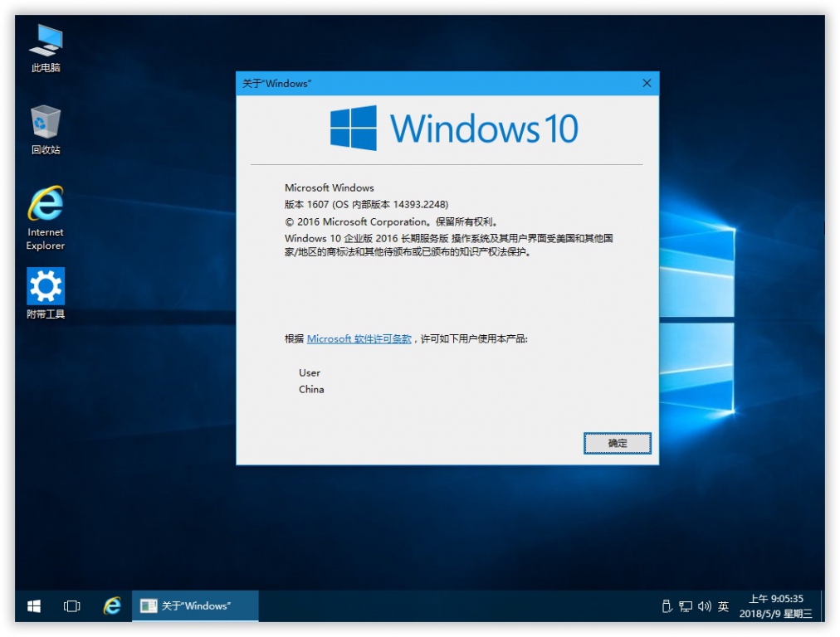Click the USB safely remove tray icon
Image resolution: width=840 pixels, height=637 pixels.
click(667, 606)
